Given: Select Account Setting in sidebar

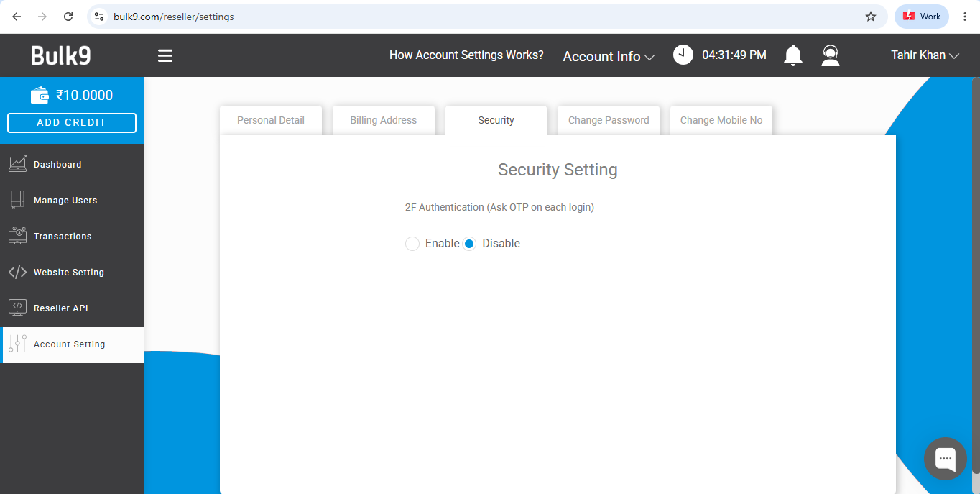Looking at the screenshot, I should click(x=72, y=344).
